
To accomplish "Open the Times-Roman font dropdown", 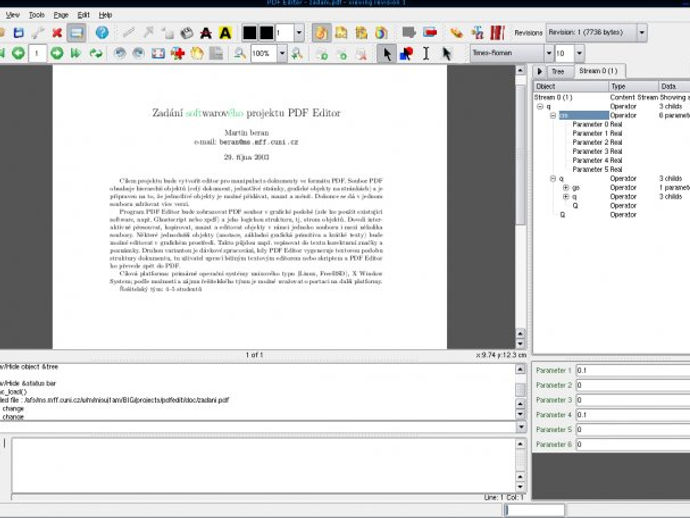I will (548, 53).
